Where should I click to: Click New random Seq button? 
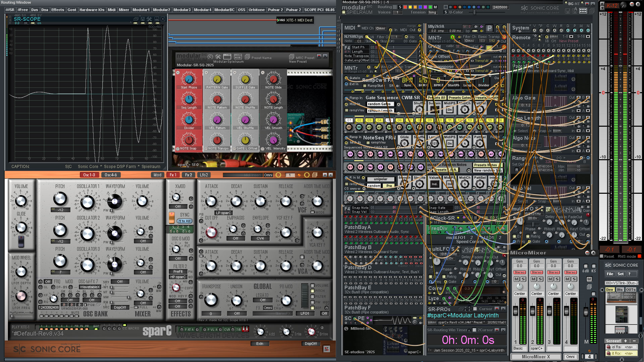pos(488,171)
